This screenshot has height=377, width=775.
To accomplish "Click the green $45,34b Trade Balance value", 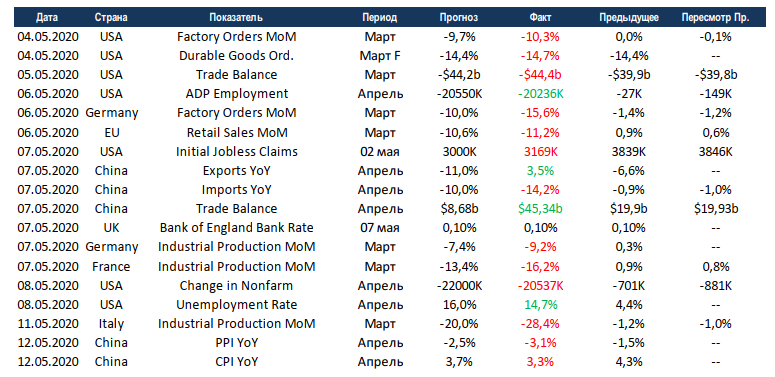I will [540, 209].
